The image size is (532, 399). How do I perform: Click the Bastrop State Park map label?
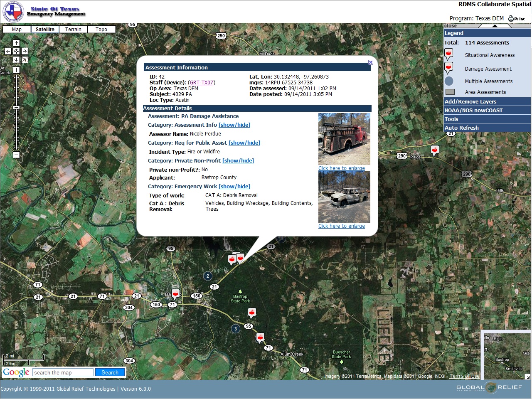[240, 299]
